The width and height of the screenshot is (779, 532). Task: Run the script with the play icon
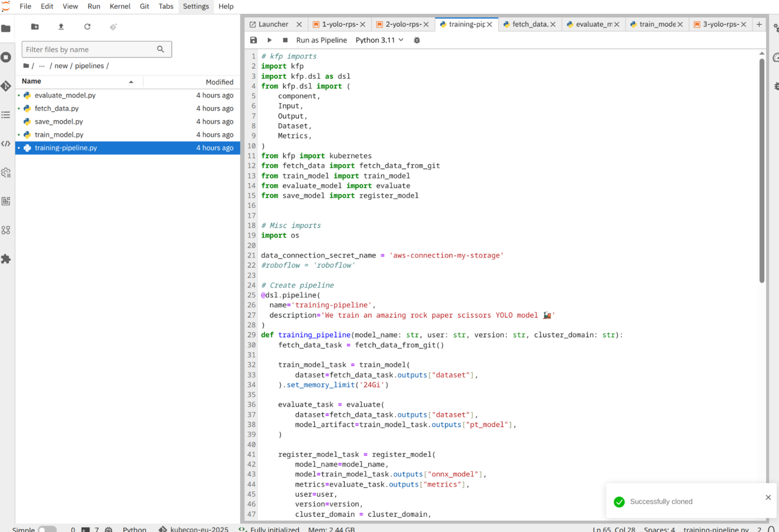[269, 40]
